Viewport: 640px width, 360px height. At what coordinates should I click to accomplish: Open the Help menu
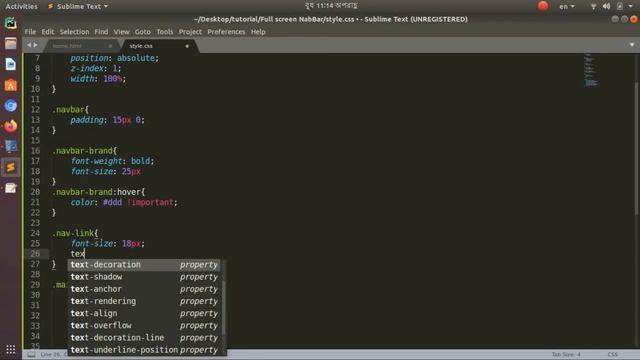click(258, 32)
